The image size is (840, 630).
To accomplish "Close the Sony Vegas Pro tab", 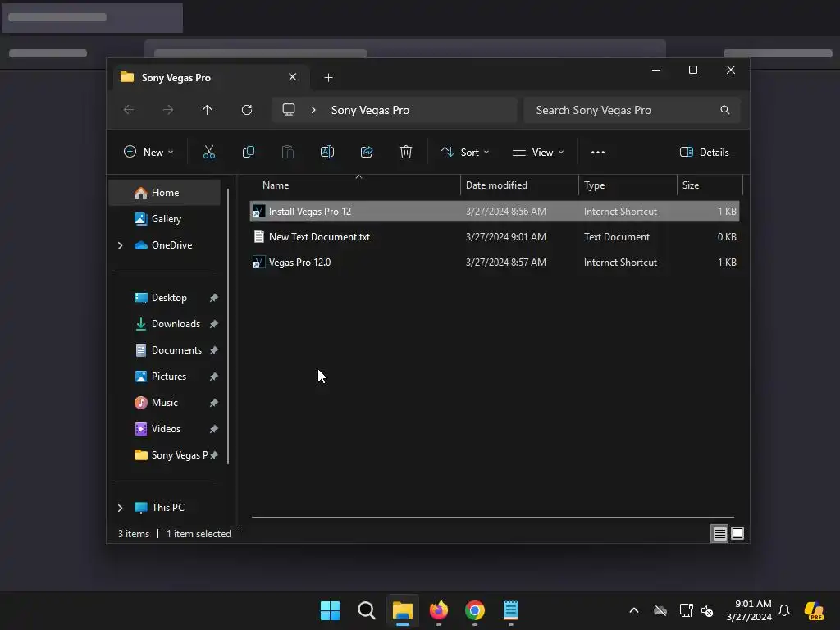I will point(293,77).
